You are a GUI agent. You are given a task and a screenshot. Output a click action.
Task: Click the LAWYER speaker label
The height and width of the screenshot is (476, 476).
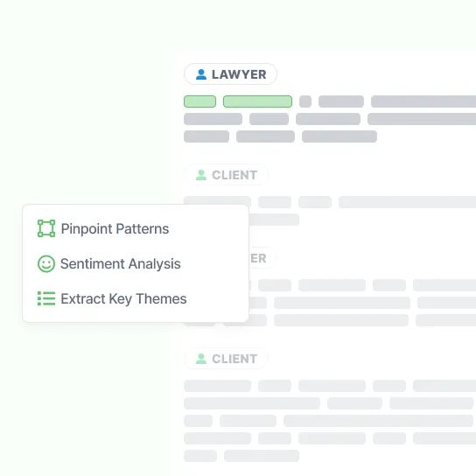point(230,74)
